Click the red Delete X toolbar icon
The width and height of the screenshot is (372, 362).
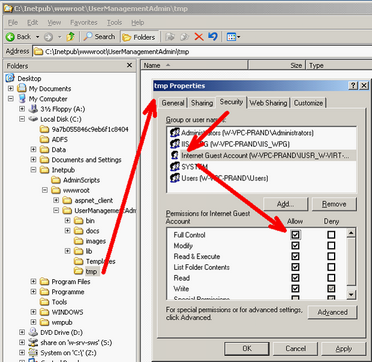(x=199, y=37)
